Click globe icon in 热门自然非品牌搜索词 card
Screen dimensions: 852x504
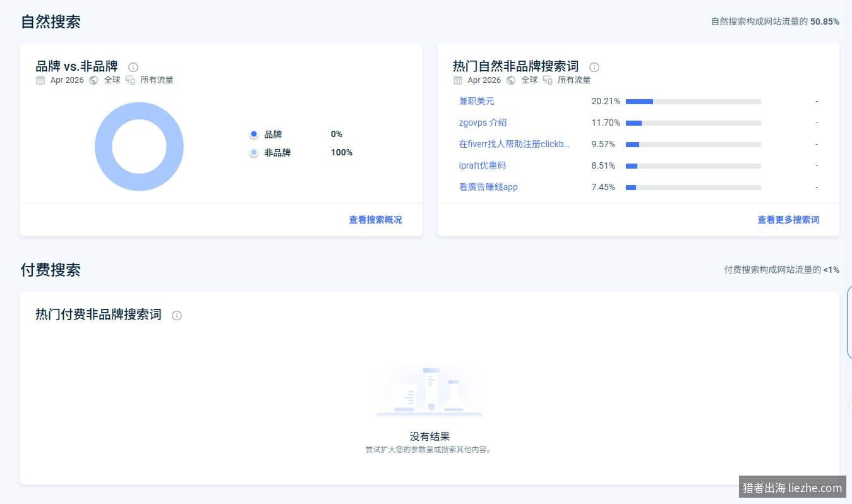(511, 80)
